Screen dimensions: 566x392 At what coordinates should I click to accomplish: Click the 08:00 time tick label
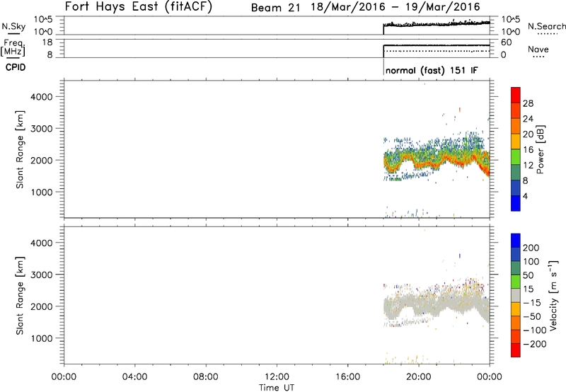click(206, 377)
